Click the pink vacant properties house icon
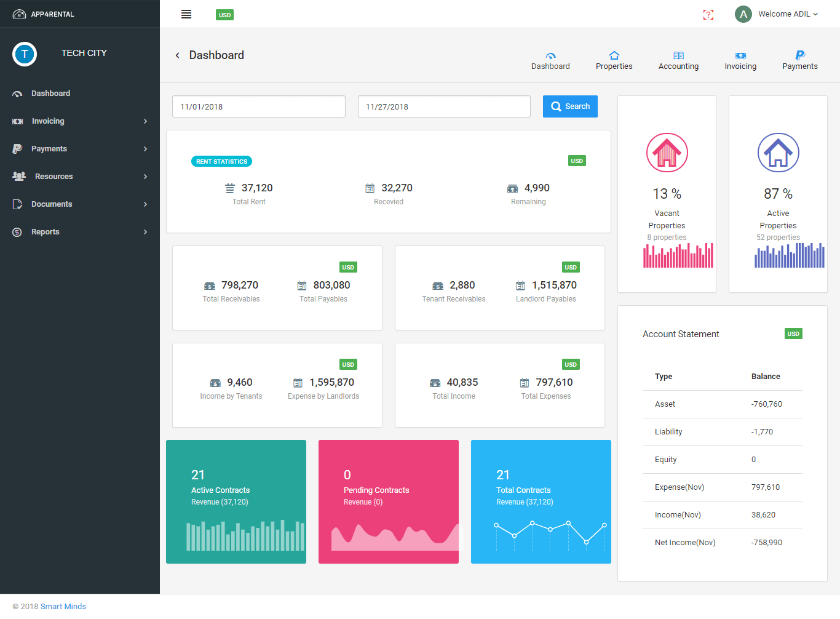 point(667,153)
